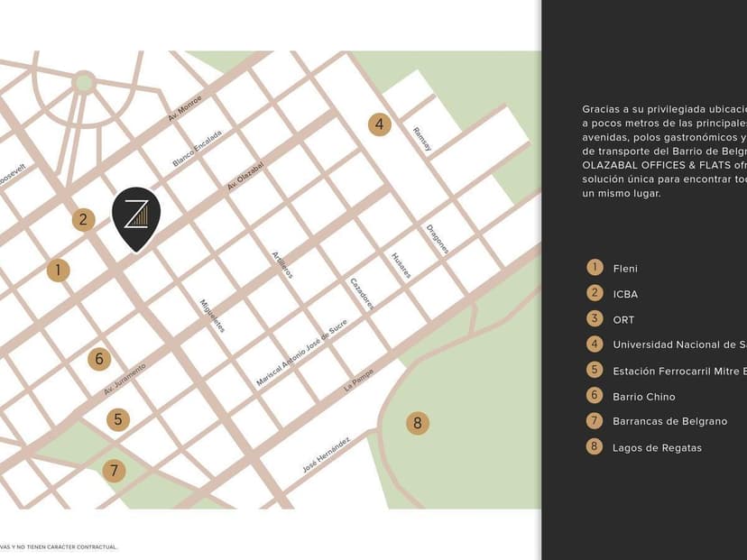Click map marker 5 below Av. Juramento
The width and height of the screenshot is (747, 560).
[x=116, y=419]
